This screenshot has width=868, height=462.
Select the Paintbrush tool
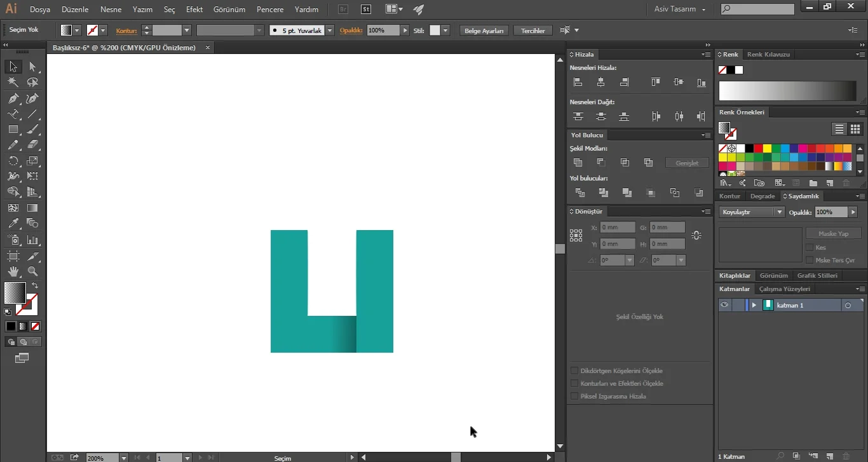[32, 130]
